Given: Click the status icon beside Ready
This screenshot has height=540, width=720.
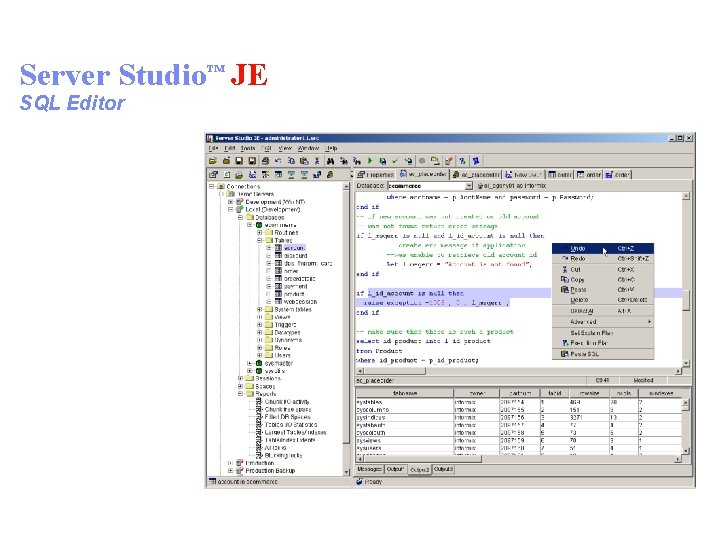Looking at the screenshot, I should (360, 481).
